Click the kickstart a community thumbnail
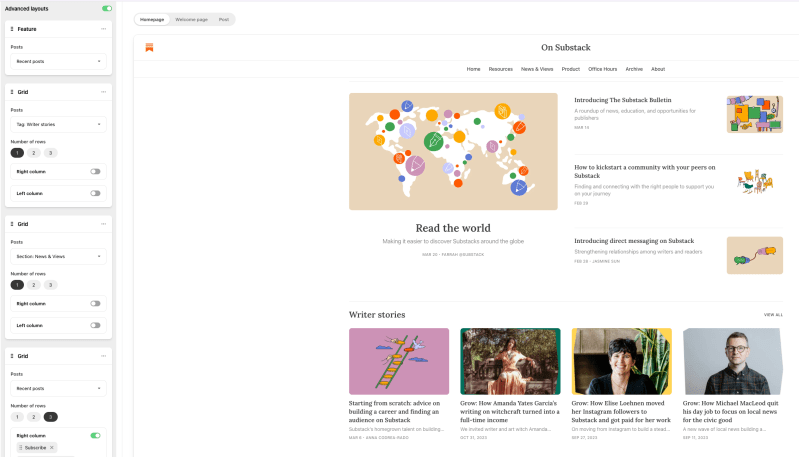 pyautogui.click(x=755, y=181)
